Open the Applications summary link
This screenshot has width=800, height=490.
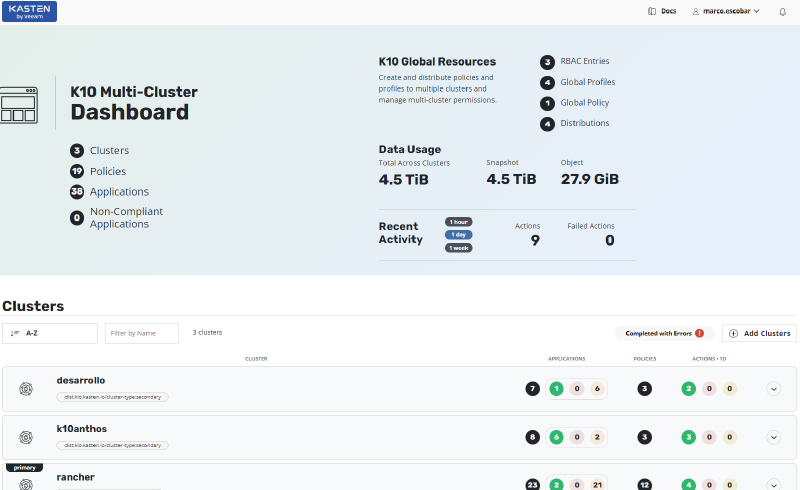pyautogui.click(x=119, y=192)
